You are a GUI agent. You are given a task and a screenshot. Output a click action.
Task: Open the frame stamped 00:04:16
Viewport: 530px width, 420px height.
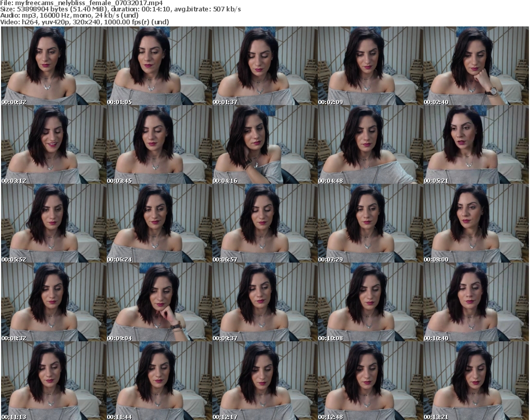[265, 144]
